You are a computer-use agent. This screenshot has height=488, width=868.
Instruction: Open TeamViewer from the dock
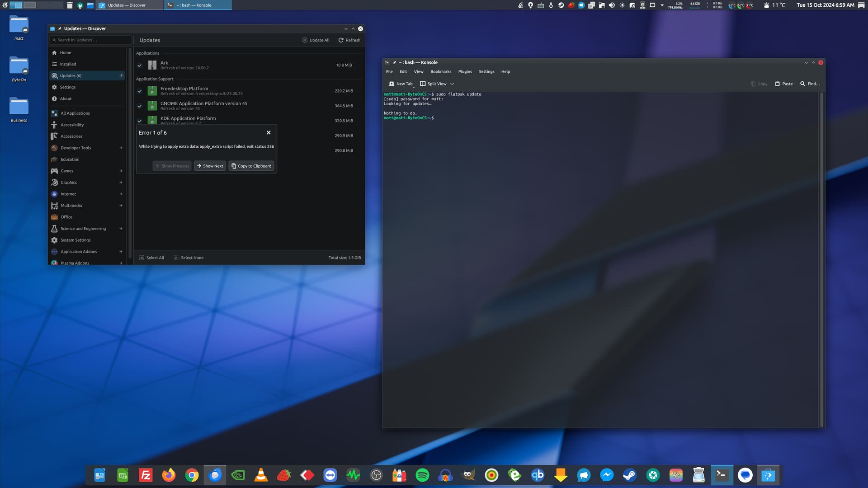pyautogui.click(x=330, y=475)
